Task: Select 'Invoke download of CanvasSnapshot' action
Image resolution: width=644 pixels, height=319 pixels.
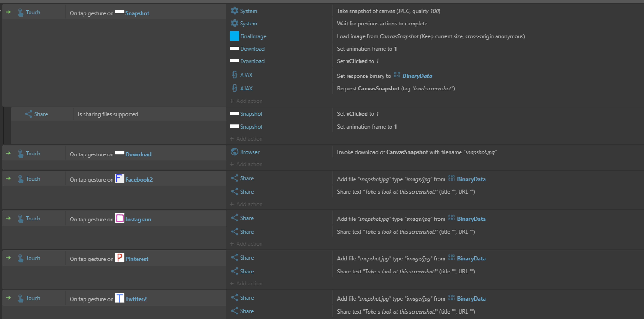Action: [x=417, y=152]
